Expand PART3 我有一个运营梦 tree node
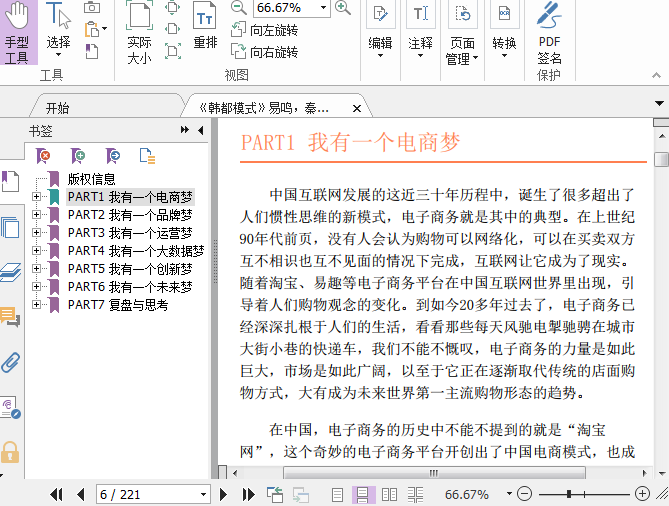The height and width of the screenshot is (506, 669). [x=36, y=233]
